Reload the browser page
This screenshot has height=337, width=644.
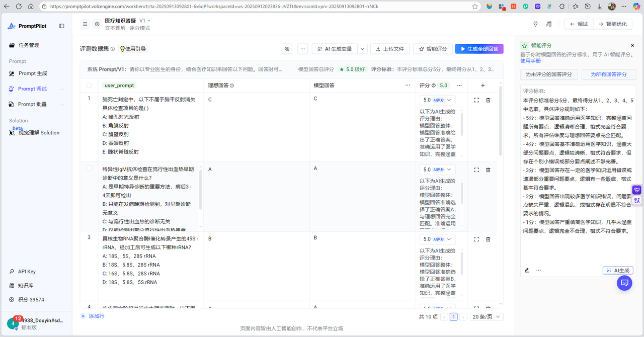point(19,7)
